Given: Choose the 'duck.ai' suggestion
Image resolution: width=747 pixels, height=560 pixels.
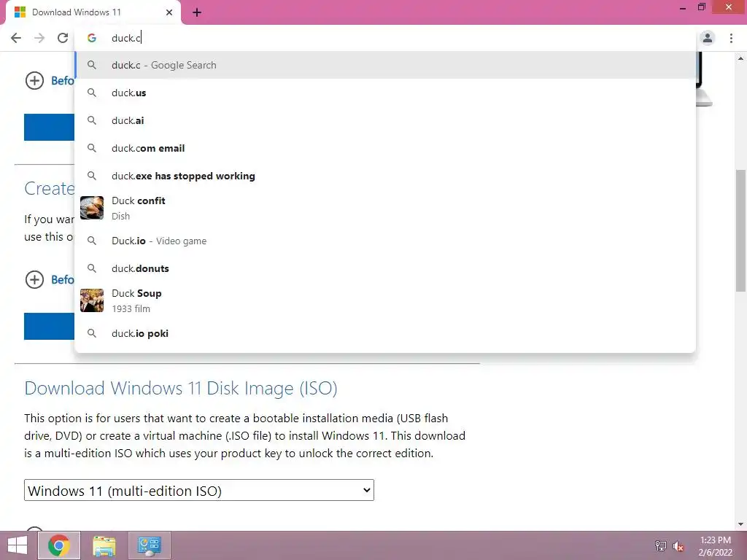Looking at the screenshot, I should pyautogui.click(x=385, y=120).
